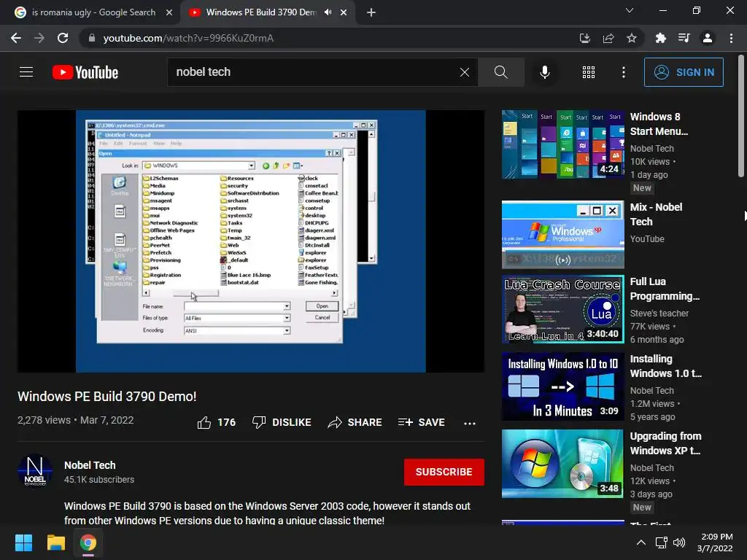Open tab search dropdown chevron
The image size is (747, 560).
click(x=630, y=10)
